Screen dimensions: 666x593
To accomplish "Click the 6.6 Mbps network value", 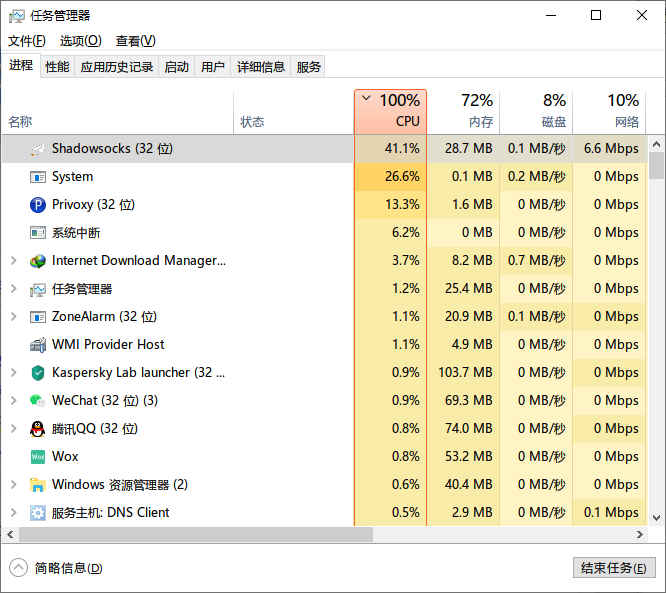I will point(611,149).
